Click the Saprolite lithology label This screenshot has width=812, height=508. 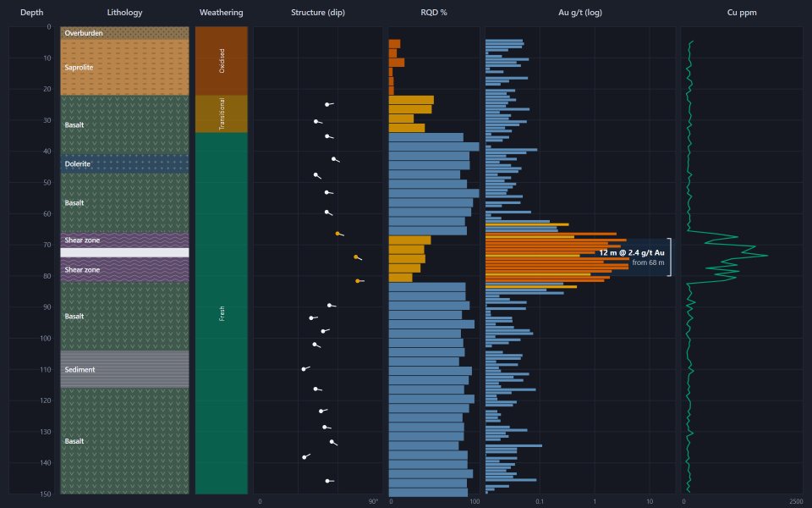coord(79,68)
